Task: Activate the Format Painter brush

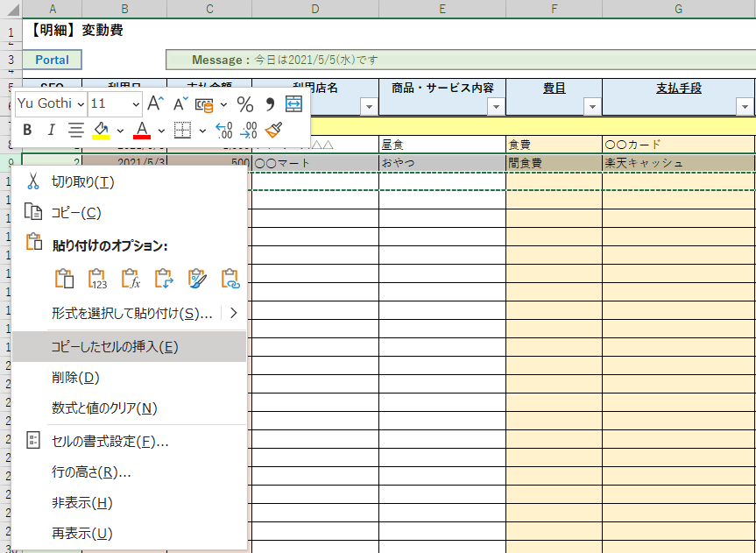Action: [273, 130]
